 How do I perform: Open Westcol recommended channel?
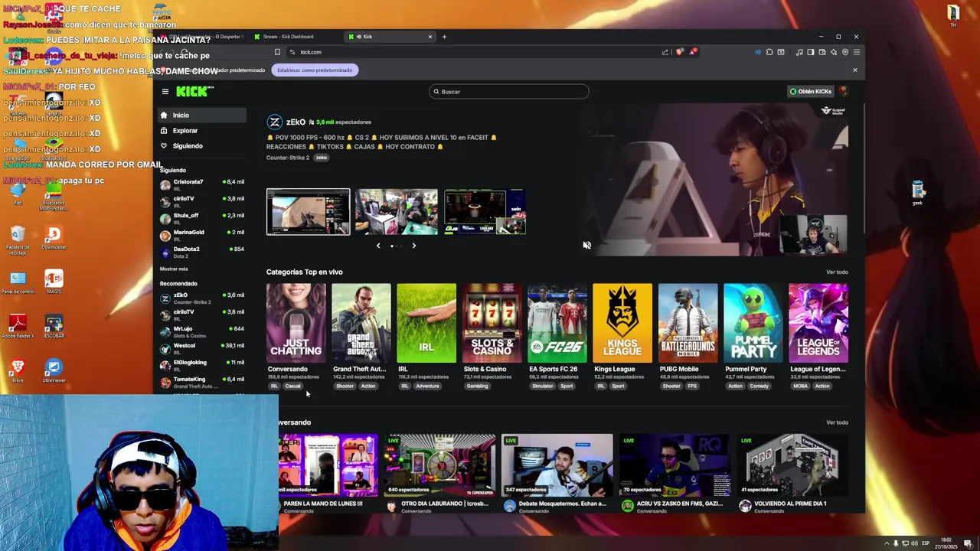point(201,348)
